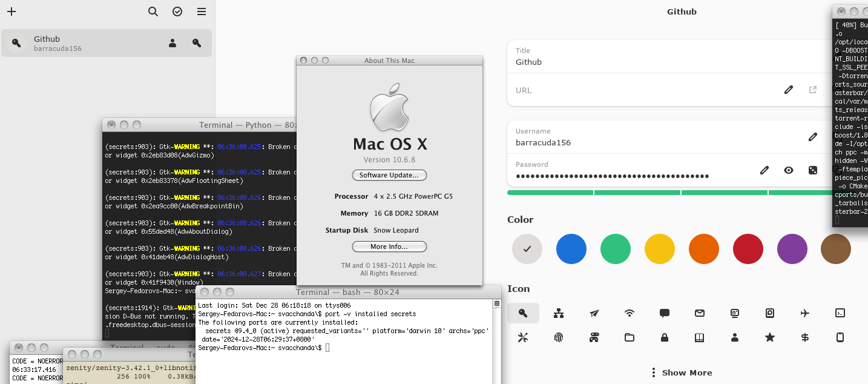Choose the open book icon
Viewport: 868px width, 384px height.
700,337
